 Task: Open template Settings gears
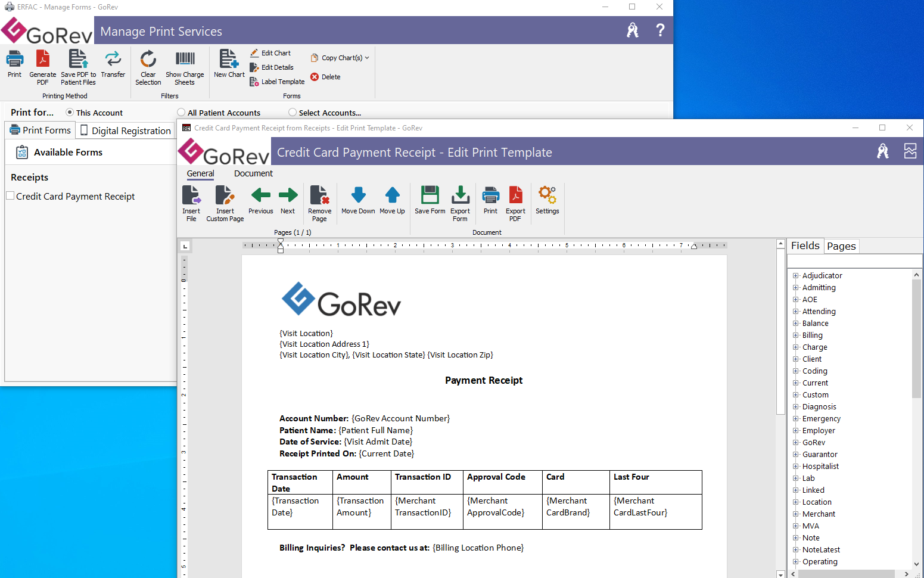[547, 200]
